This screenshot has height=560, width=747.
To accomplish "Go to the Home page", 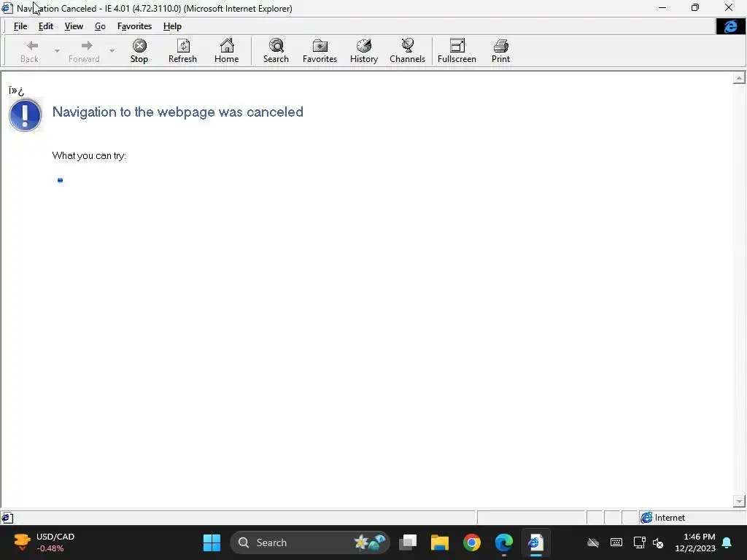I will point(226,51).
